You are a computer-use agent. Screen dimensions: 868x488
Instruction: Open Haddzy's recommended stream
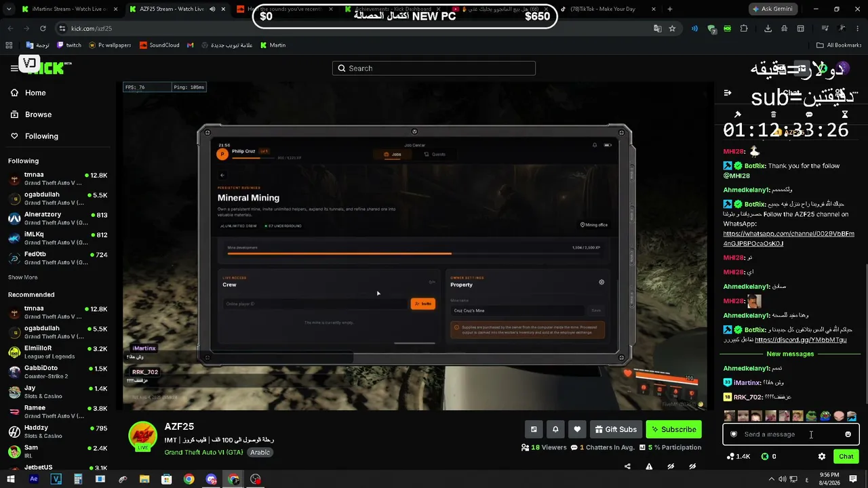[x=58, y=431]
